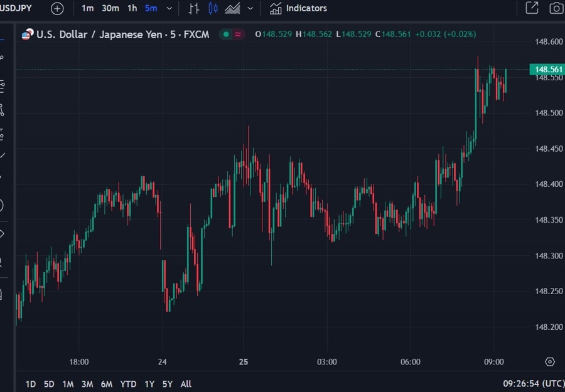Select the All date range
565x392 pixels.
[186, 384]
